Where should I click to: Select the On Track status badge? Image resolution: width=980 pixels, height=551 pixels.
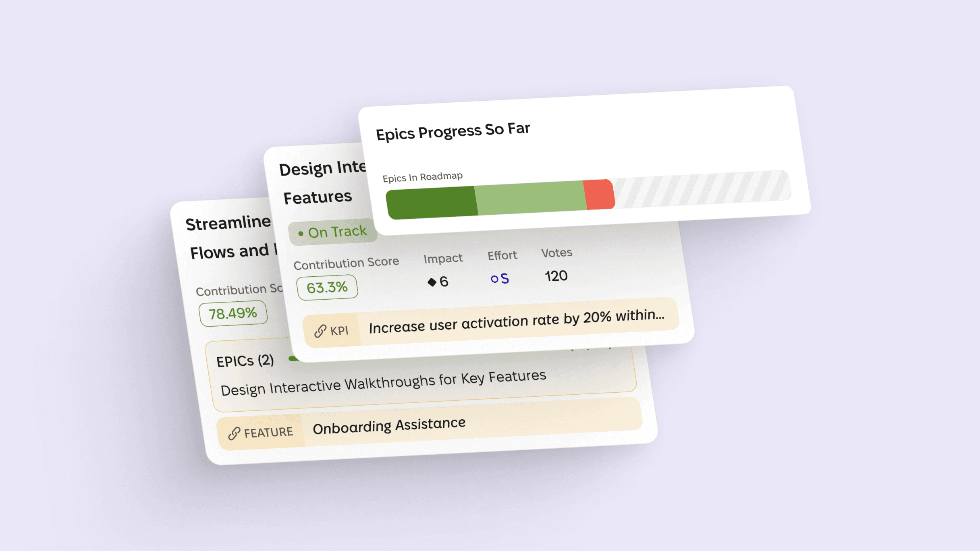pos(333,232)
